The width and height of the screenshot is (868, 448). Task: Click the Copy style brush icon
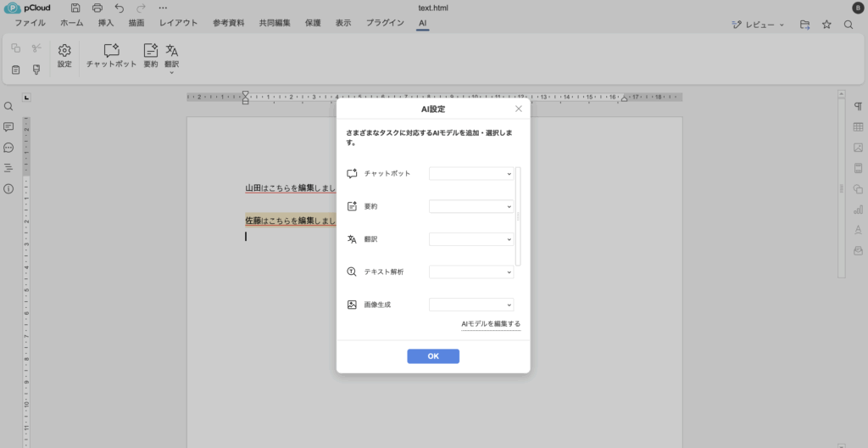click(36, 70)
